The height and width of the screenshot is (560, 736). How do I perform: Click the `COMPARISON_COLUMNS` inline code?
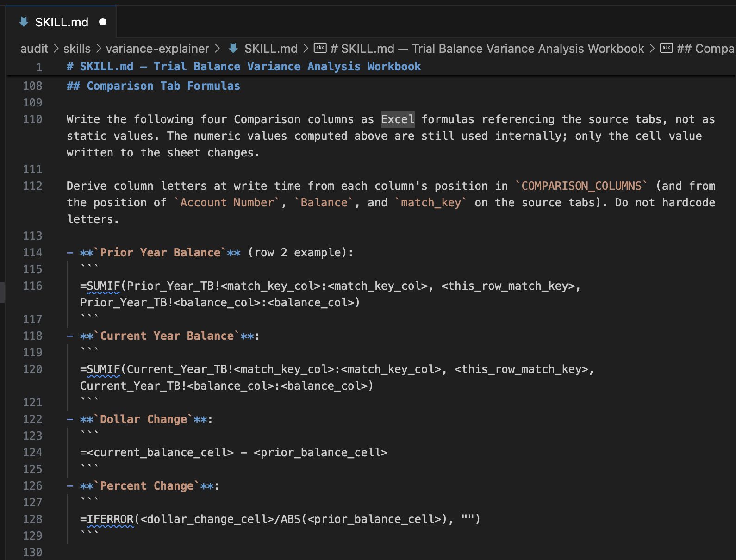tap(581, 186)
